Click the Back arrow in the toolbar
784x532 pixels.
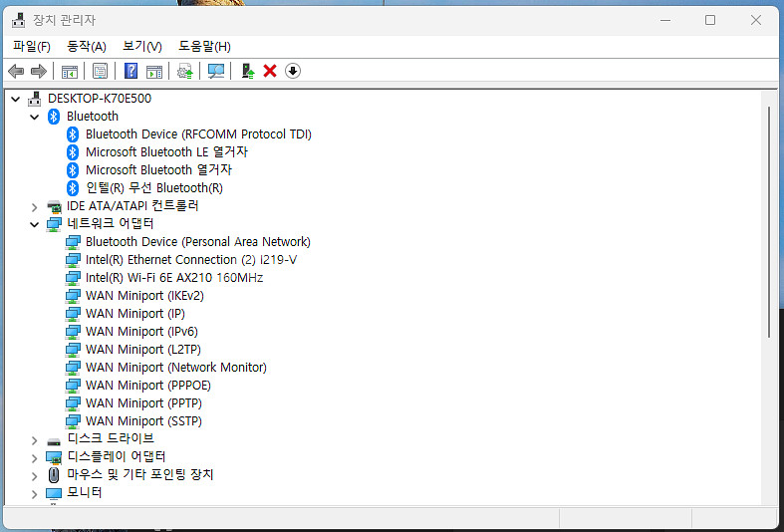[16, 71]
